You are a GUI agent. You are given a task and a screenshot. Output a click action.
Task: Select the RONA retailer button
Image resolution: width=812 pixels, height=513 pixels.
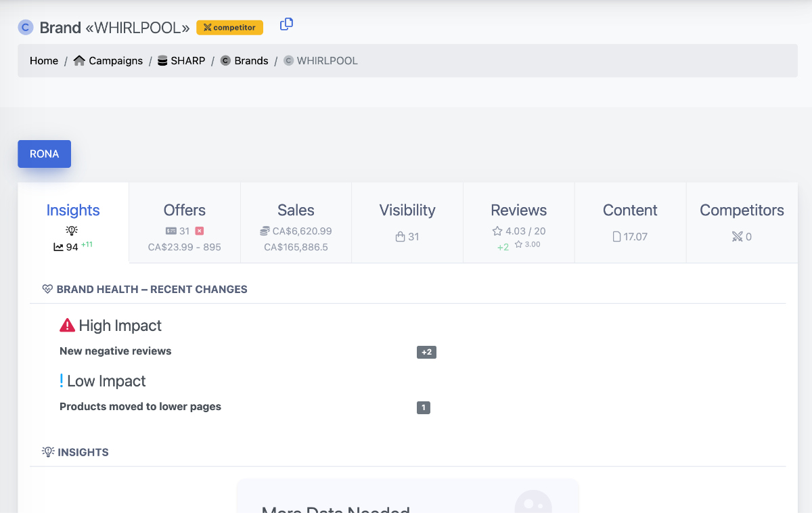[44, 154]
